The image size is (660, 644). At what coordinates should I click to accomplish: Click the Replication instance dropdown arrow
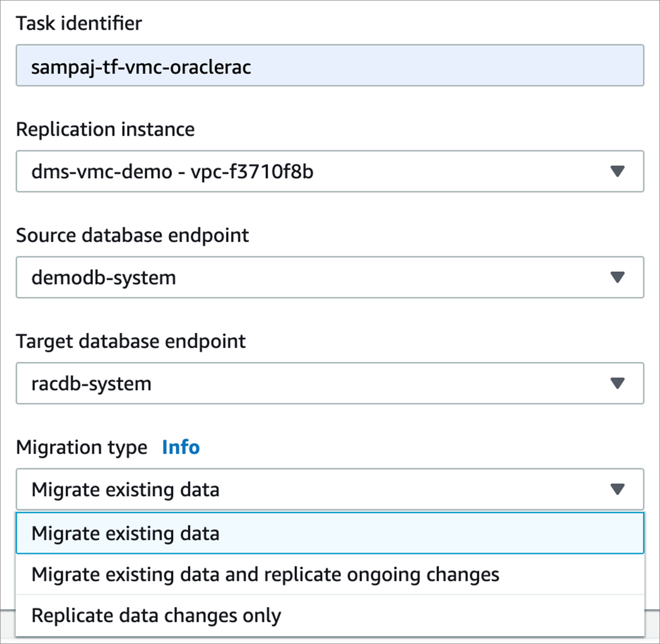[x=617, y=171]
